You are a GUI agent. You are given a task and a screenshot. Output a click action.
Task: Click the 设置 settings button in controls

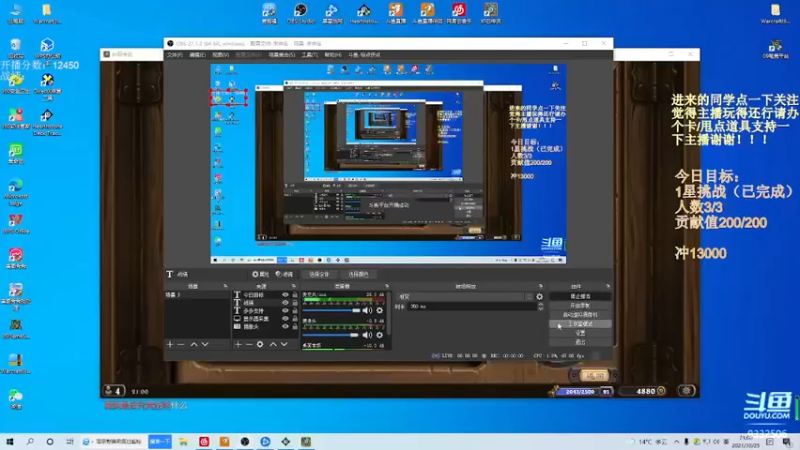(x=580, y=333)
